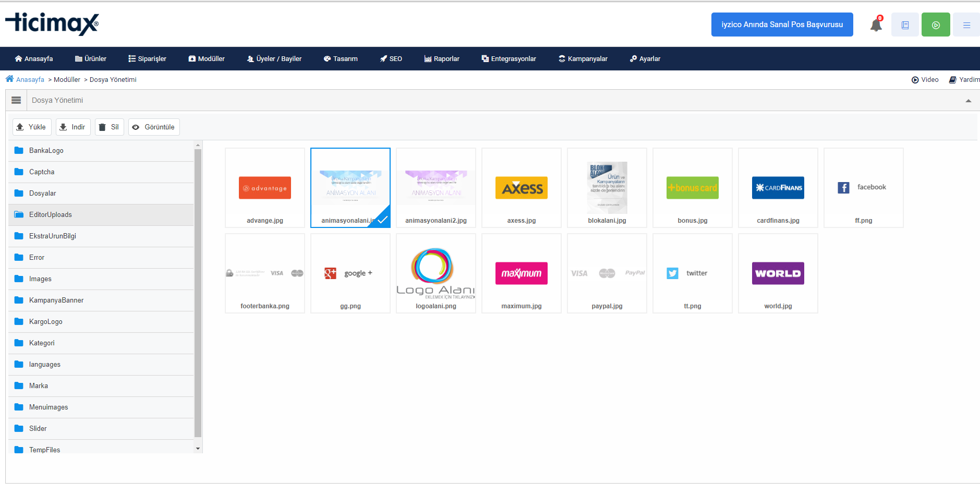Open the TempFiles folder
Viewport: 980px width, 494px height.
pyautogui.click(x=101, y=447)
